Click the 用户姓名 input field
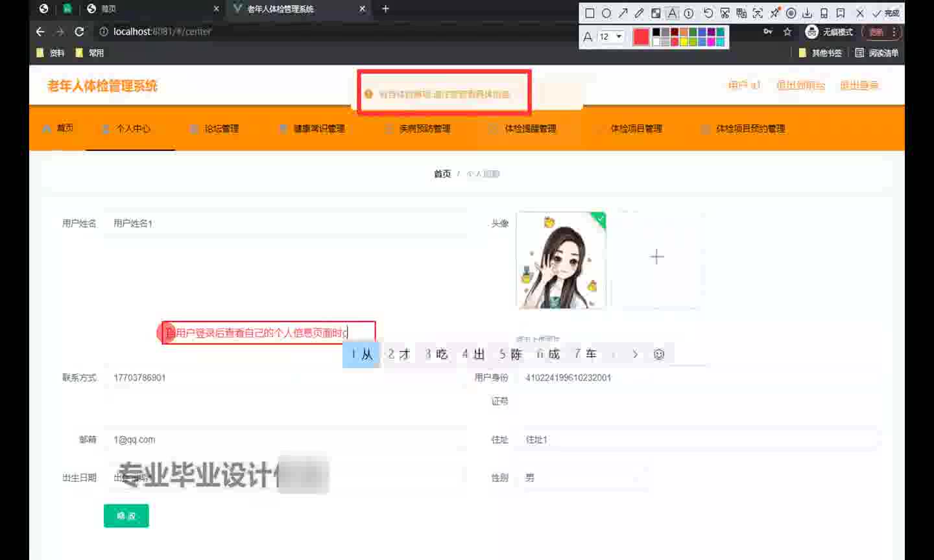This screenshot has width=934, height=560. tap(285, 223)
